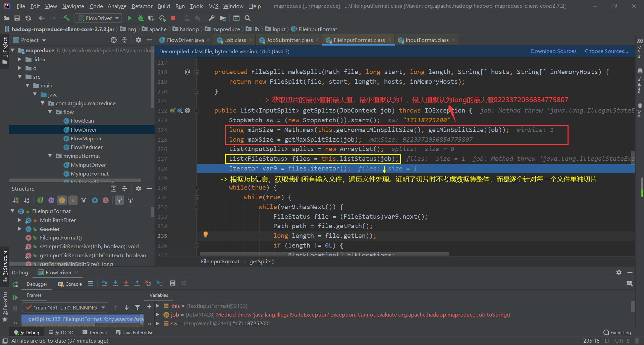
Task: Open Settings wrench icon in toolbar
Action: click(x=212, y=18)
